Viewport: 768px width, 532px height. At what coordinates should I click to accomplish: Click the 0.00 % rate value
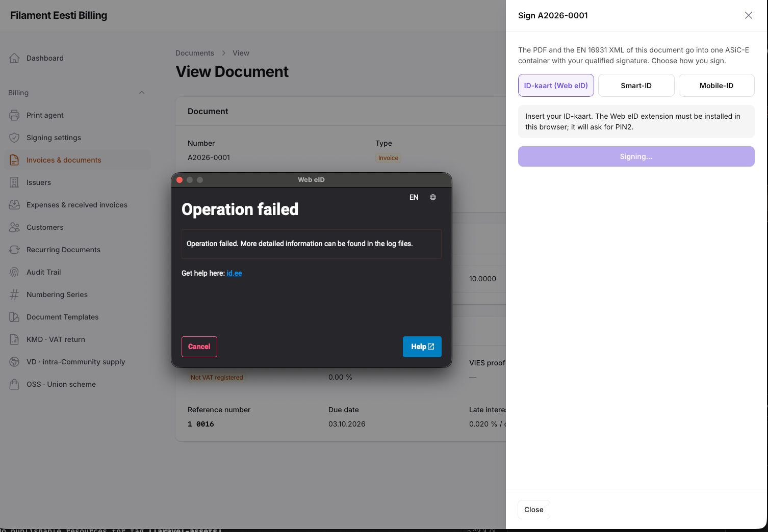point(340,377)
